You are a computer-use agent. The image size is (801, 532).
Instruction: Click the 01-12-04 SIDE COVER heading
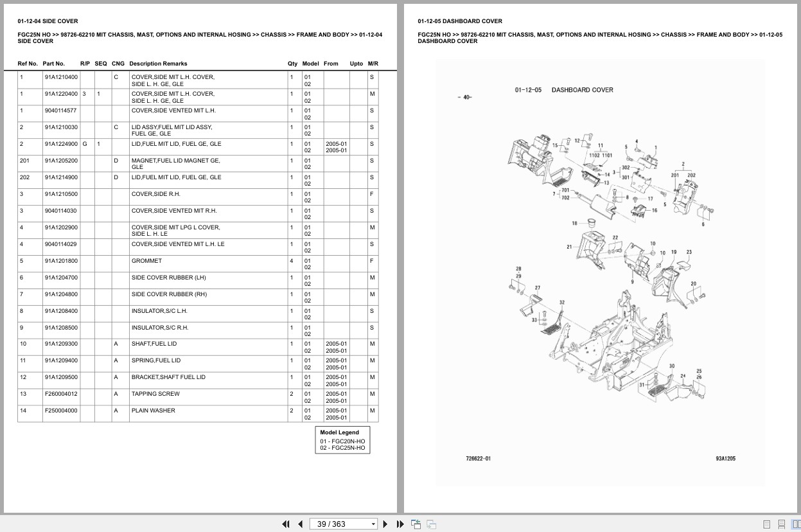click(48, 21)
